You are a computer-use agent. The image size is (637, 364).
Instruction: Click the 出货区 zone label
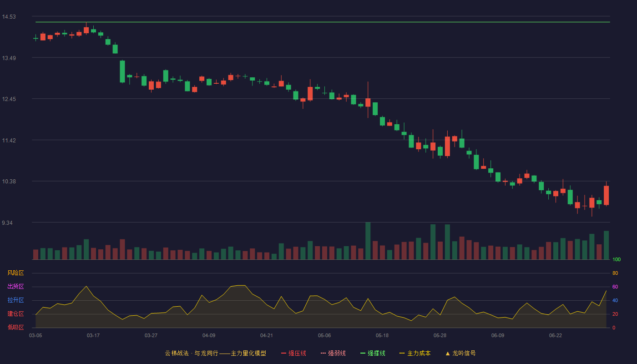(15, 287)
